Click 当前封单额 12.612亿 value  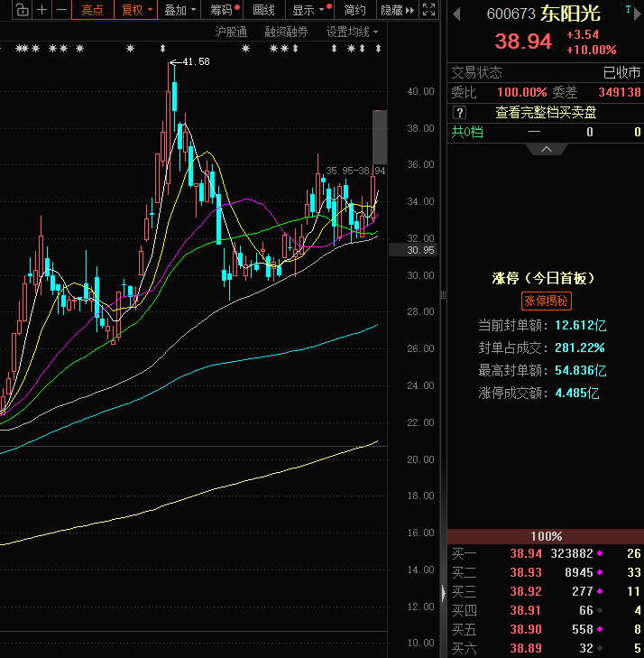(x=580, y=325)
